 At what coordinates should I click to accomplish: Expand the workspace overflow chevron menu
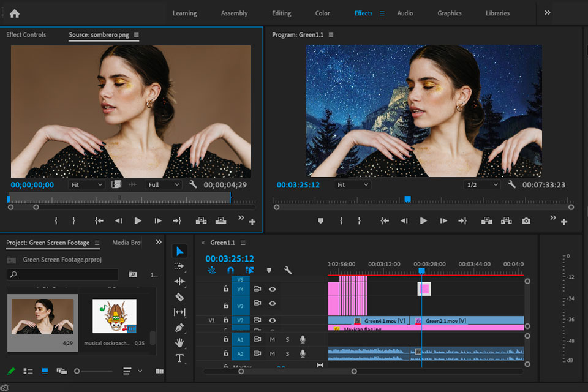pos(547,13)
